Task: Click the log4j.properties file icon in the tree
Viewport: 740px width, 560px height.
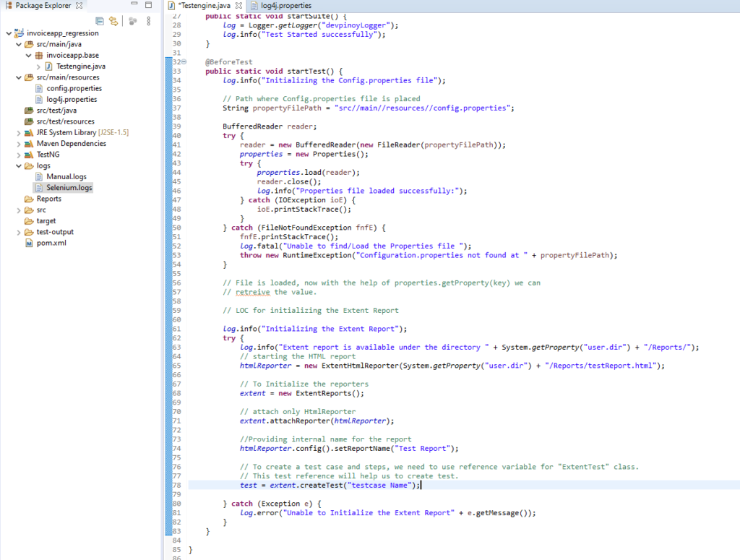Action: (39, 100)
